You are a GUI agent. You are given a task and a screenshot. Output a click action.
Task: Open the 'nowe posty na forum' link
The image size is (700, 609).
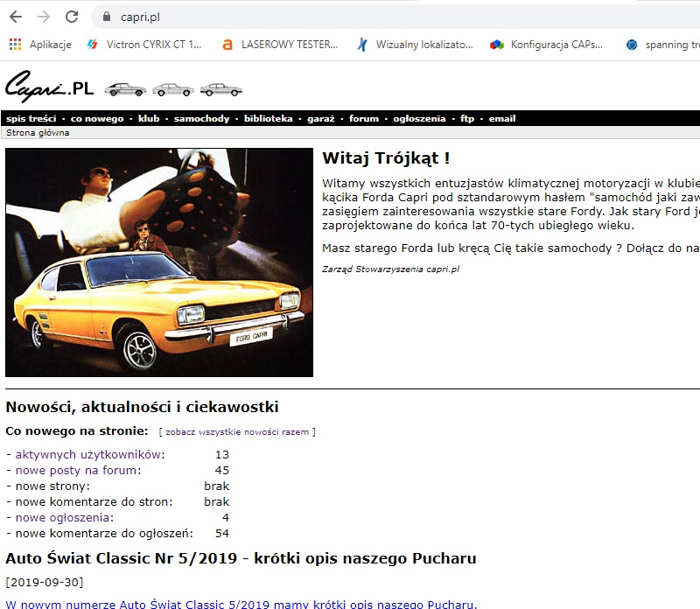[x=77, y=470]
